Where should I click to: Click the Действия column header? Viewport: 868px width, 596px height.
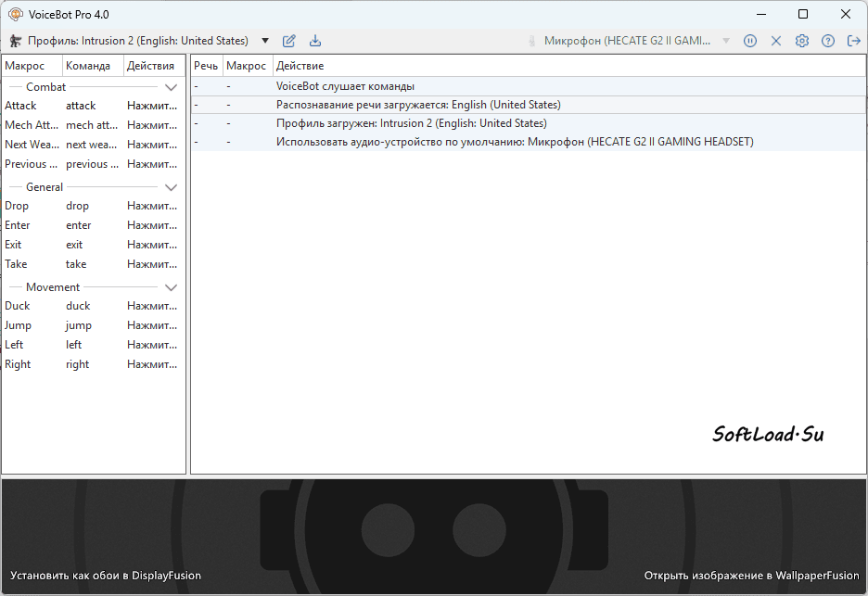tap(155, 66)
